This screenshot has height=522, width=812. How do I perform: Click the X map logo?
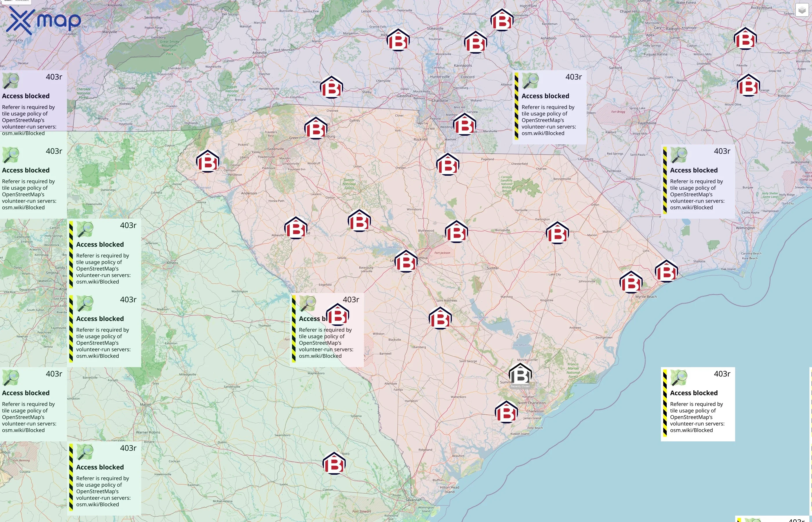click(43, 20)
